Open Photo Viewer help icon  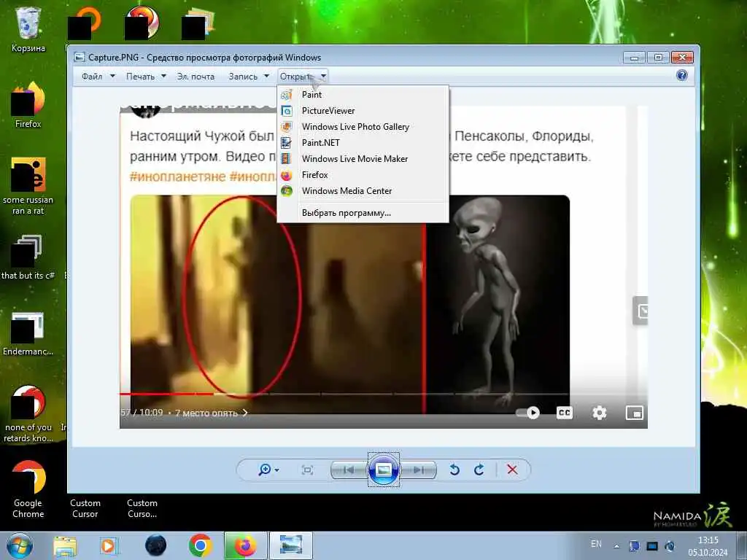pos(682,75)
